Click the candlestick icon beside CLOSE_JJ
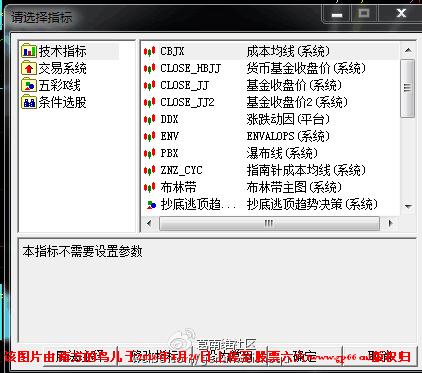This screenshot has width=422, height=373. 150,85
